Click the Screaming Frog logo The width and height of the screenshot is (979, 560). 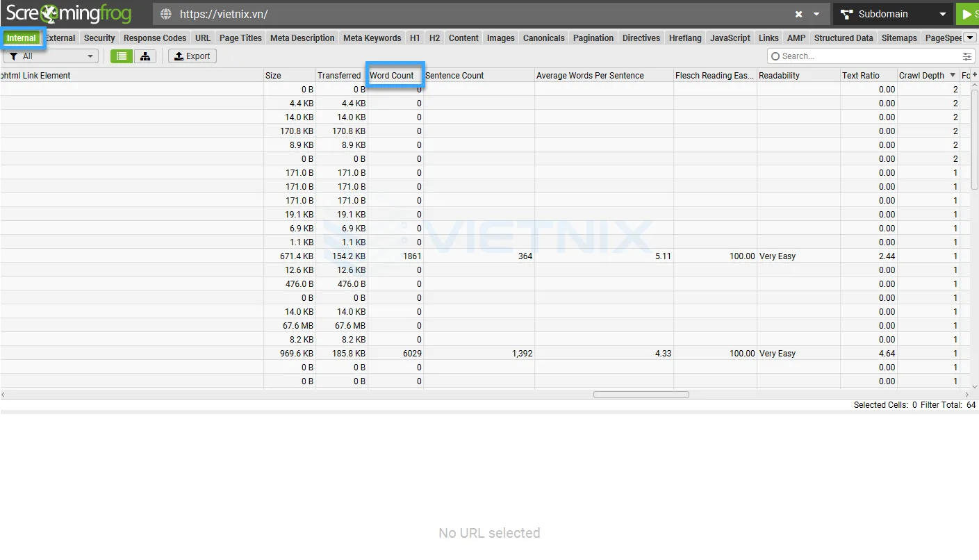pyautogui.click(x=69, y=14)
